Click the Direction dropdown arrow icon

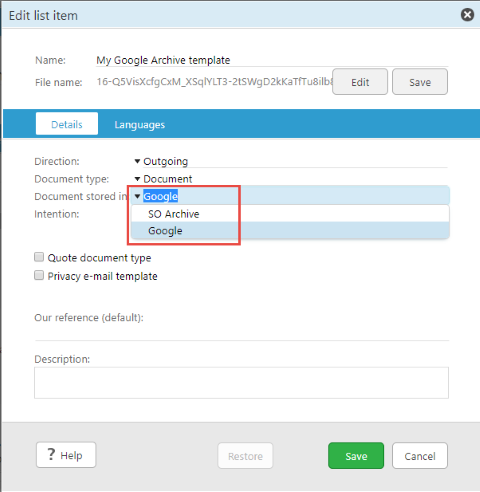[137, 161]
